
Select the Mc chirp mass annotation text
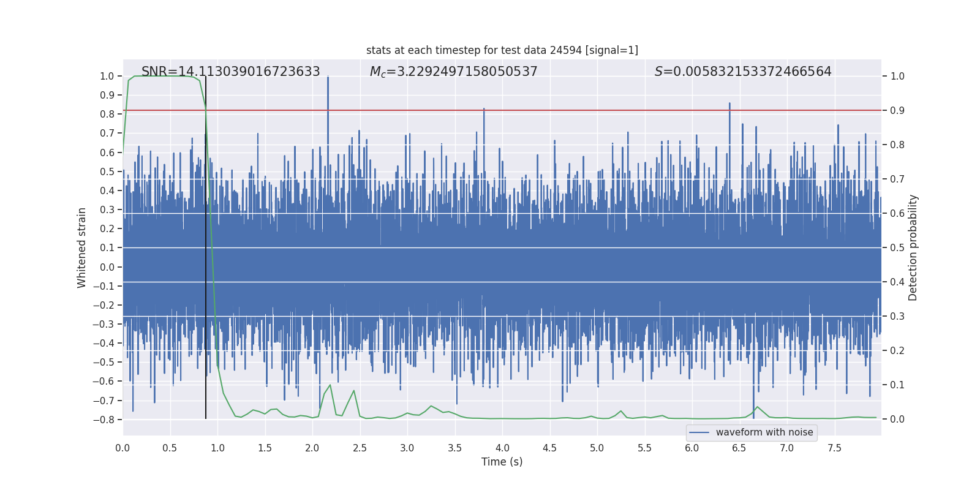click(x=453, y=72)
